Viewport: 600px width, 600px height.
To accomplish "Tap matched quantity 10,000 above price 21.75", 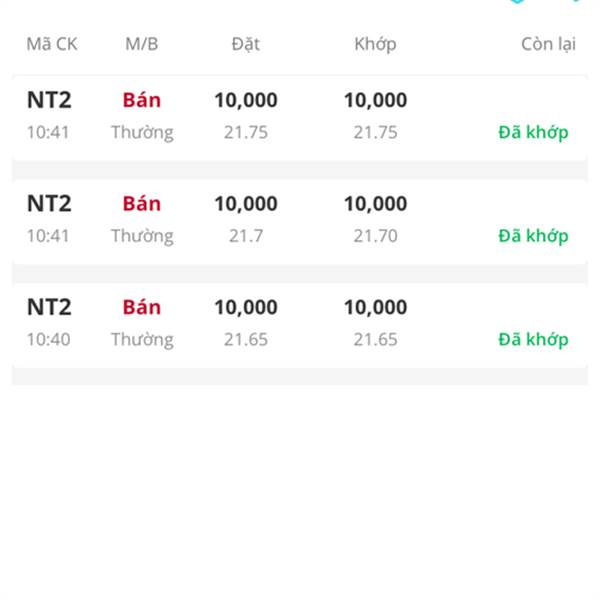I will [x=375, y=100].
